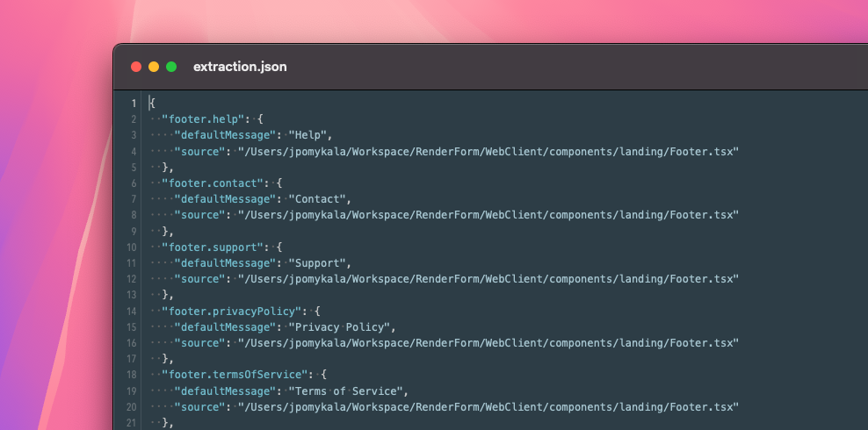Click the "defaultMessage" key on line 7
The image size is (868, 430).
pyautogui.click(x=225, y=199)
